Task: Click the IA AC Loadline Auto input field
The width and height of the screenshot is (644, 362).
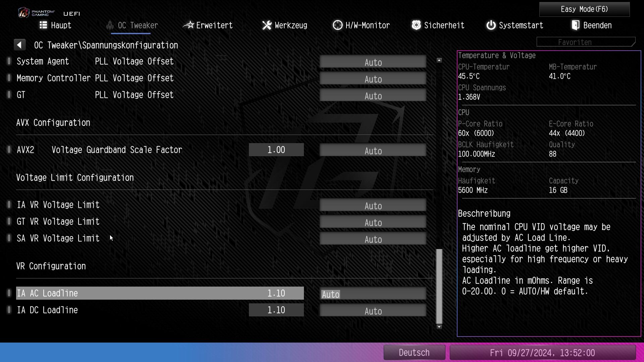Action: point(373,294)
